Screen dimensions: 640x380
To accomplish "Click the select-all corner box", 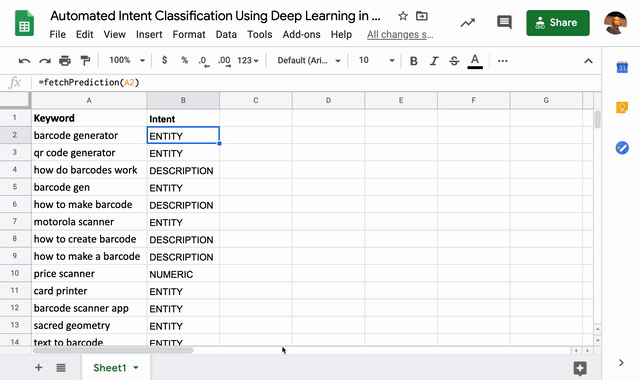I will click(x=15, y=100).
